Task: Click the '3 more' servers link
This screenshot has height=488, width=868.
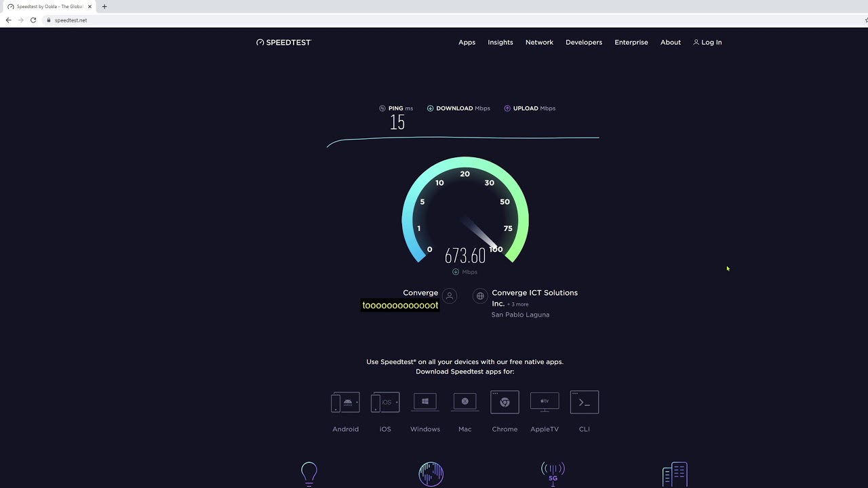Action: tap(519, 304)
